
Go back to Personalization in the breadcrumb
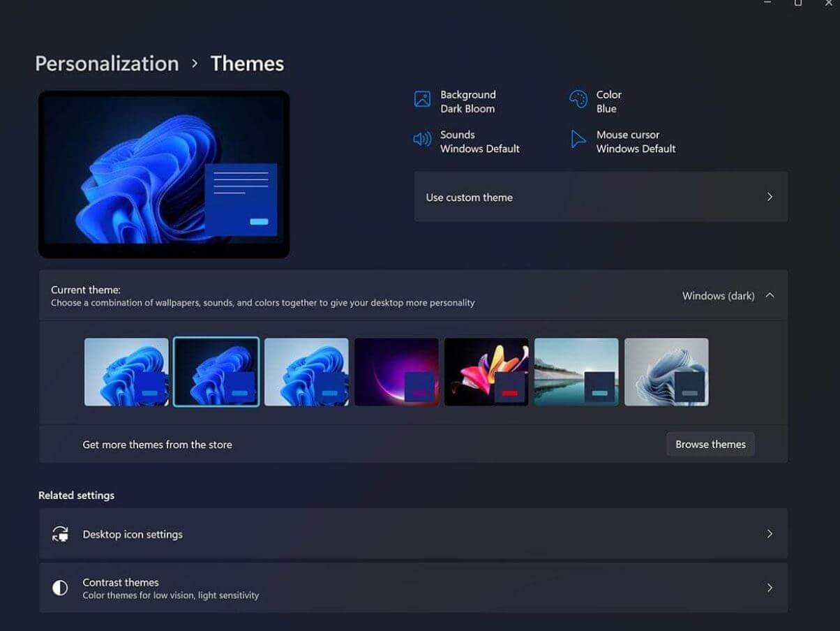pyautogui.click(x=107, y=64)
